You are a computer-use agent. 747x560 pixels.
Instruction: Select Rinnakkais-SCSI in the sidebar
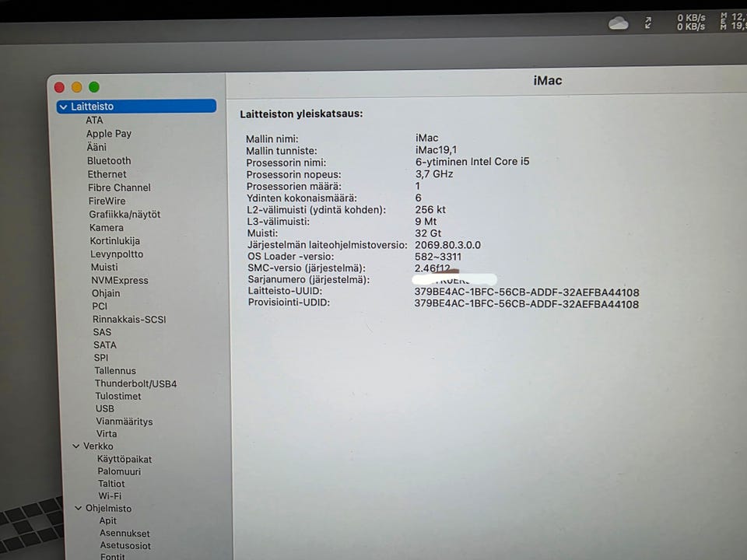click(x=130, y=319)
